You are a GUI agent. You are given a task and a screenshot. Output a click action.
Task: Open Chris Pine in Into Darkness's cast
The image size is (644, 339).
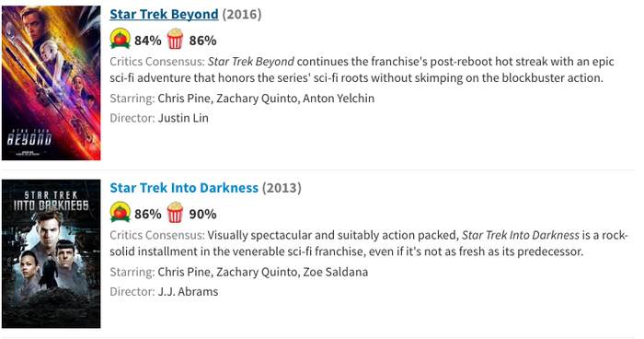[184, 273]
